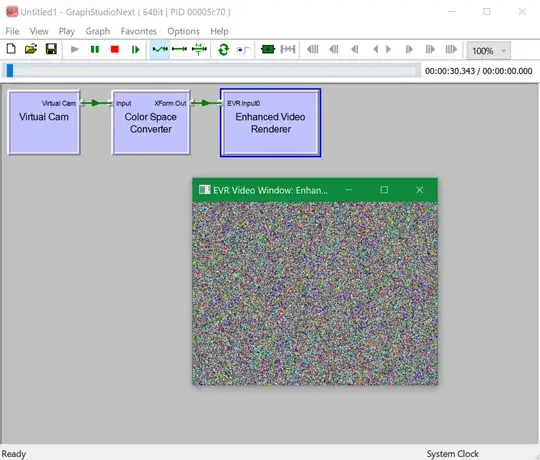Click the green refresh graph icon
This screenshot has width=540, height=460.
pyautogui.click(x=224, y=50)
